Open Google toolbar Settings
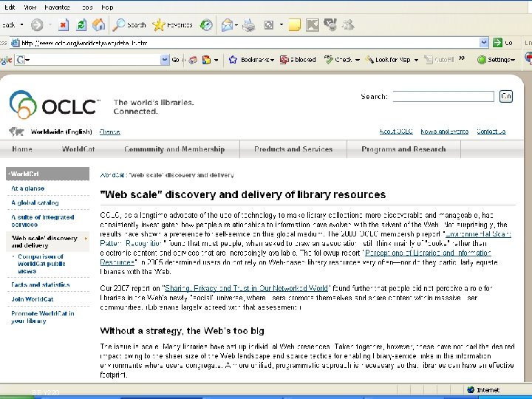 point(496,60)
